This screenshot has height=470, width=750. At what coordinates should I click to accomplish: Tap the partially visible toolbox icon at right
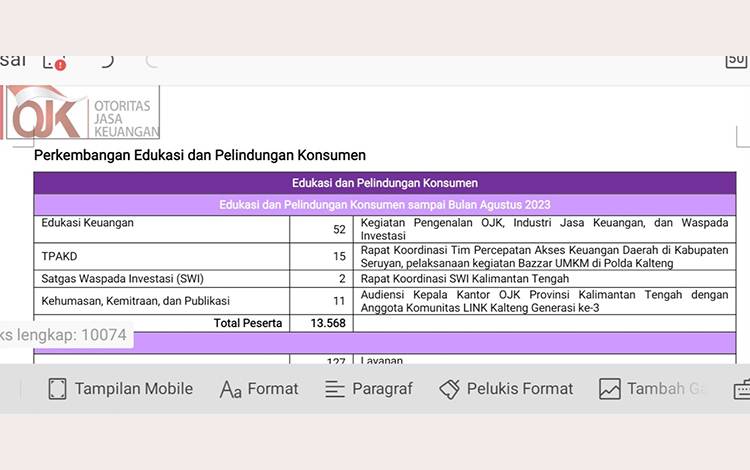[742, 389]
